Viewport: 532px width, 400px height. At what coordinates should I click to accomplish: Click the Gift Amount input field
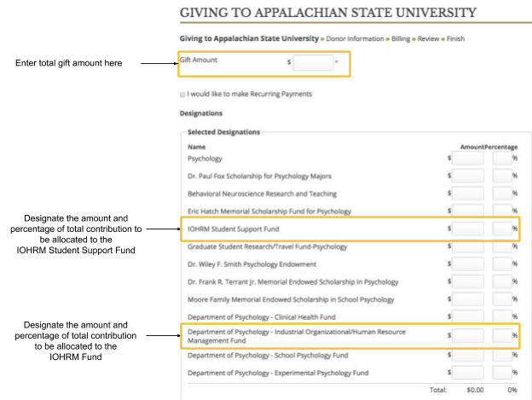[313, 62]
